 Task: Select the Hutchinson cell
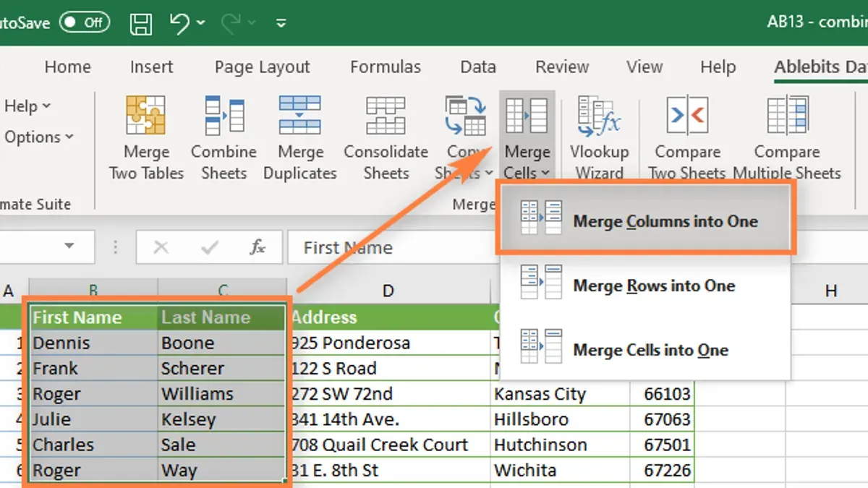click(561, 444)
